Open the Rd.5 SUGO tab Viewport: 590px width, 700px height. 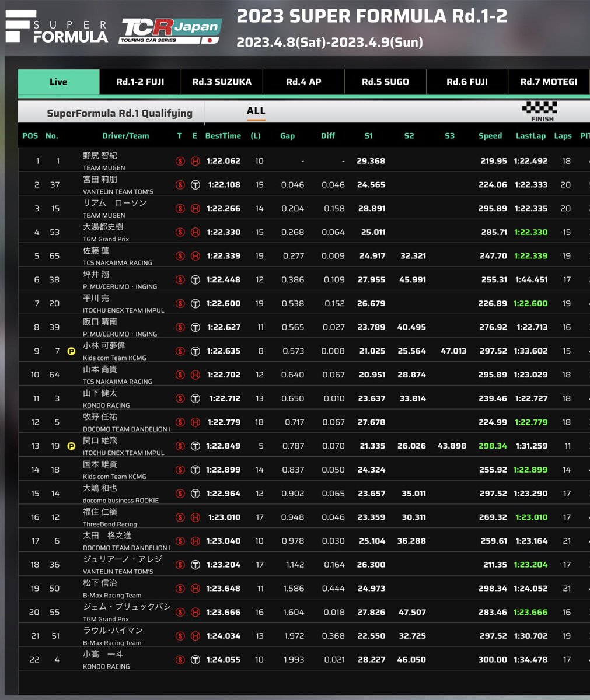(385, 82)
